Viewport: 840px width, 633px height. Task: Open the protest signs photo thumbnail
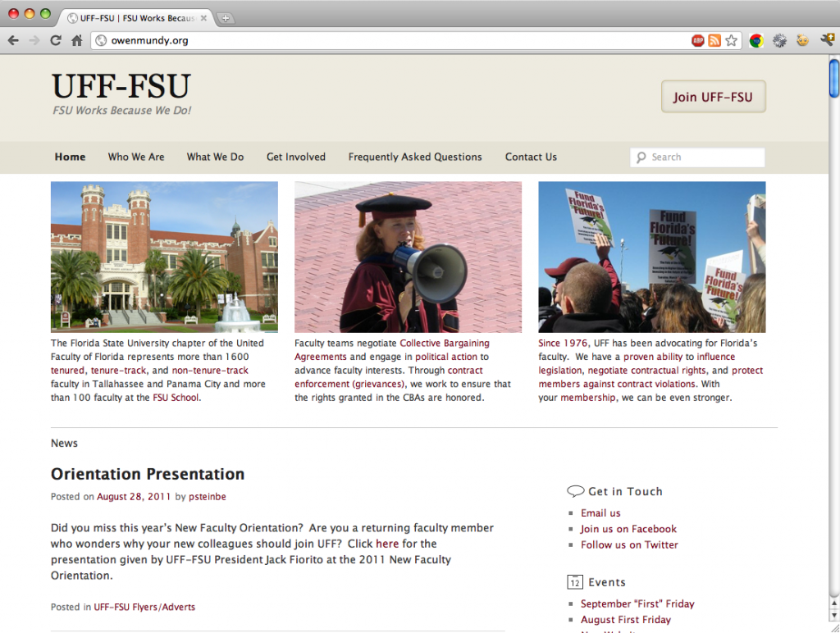[652, 257]
